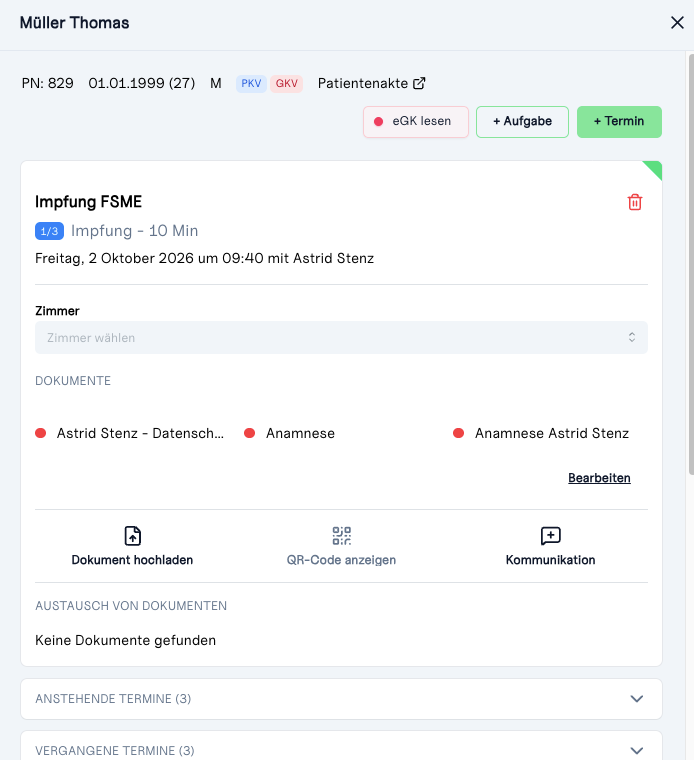Open the Anamnese document
The image size is (694, 760).
pos(300,433)
